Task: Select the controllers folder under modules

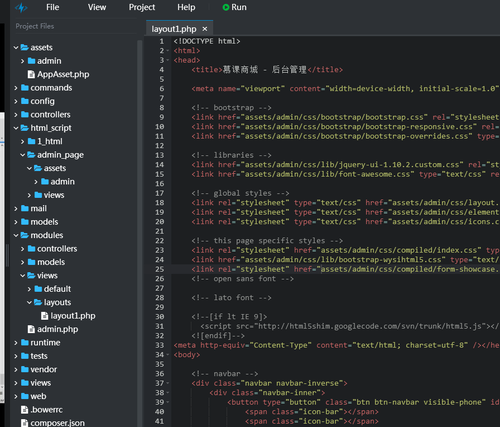Action: coord(57,249)
